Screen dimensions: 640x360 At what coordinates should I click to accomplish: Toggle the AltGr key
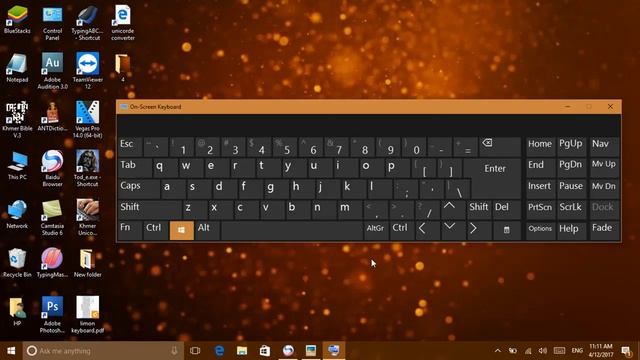(376, 230)
